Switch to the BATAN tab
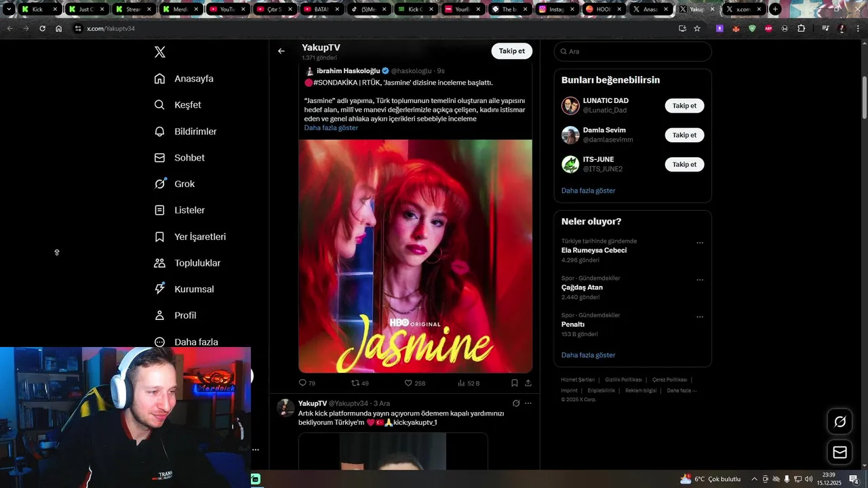 pyautogui.click(x=321, y=9)
